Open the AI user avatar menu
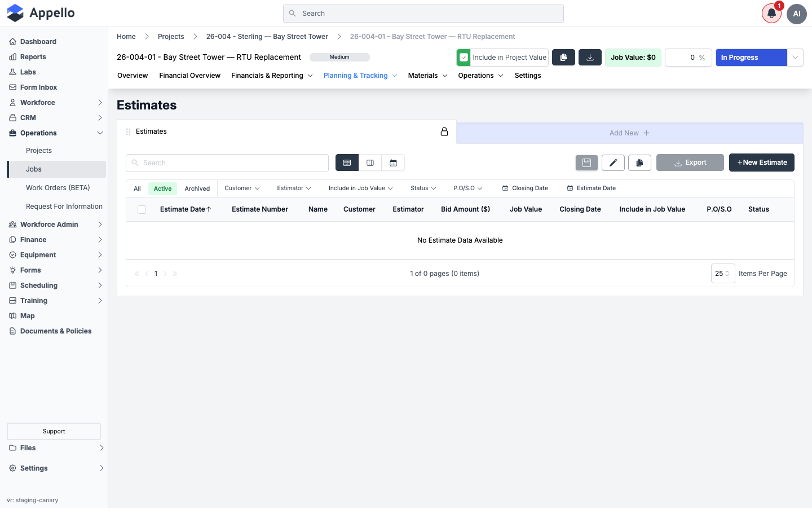Screen dimensions: 812x518 pos(797,14)
